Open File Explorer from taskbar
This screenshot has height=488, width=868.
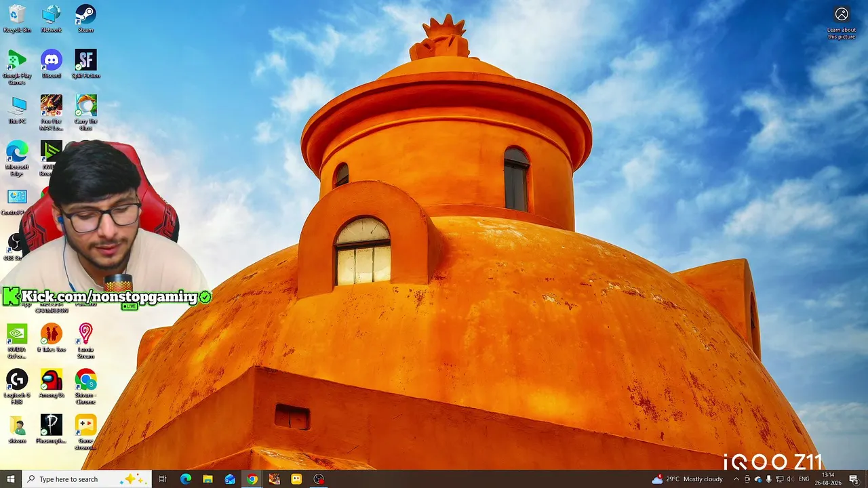pos(208,479)
